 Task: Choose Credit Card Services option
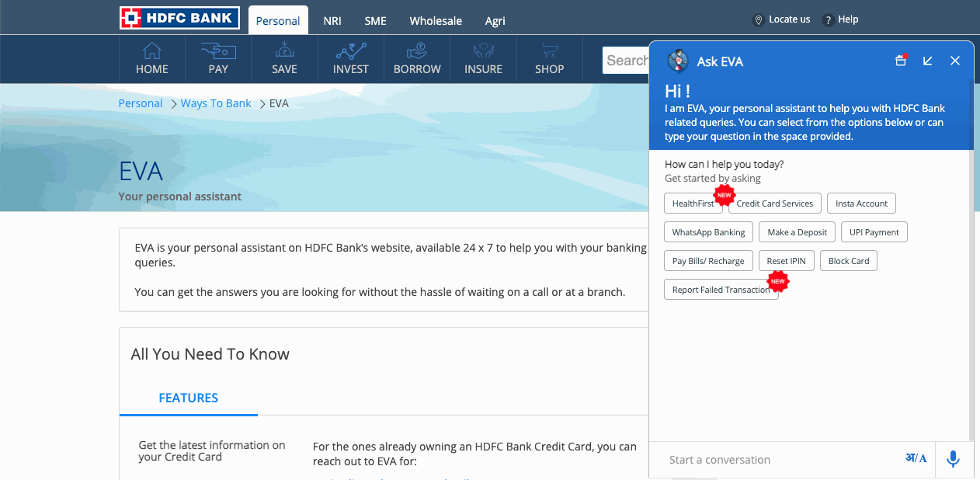pyautogui.click(x=775, y=203)
